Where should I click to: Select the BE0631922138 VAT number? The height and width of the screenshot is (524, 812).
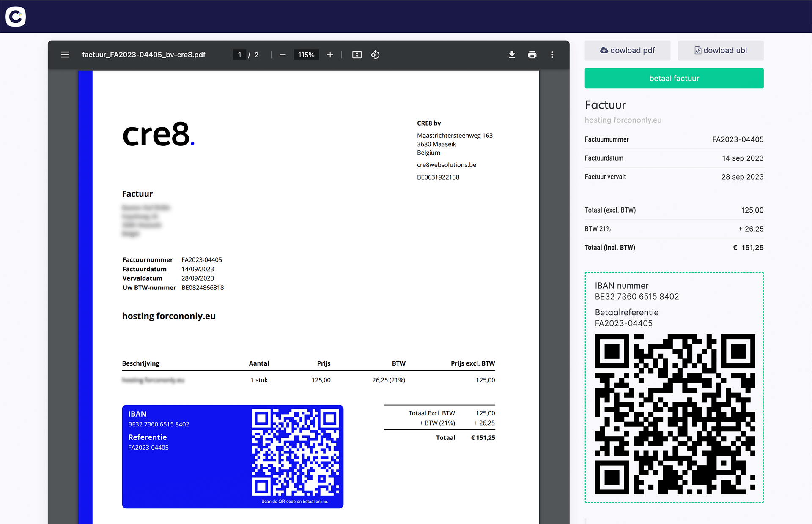click(x=438, y=177)
